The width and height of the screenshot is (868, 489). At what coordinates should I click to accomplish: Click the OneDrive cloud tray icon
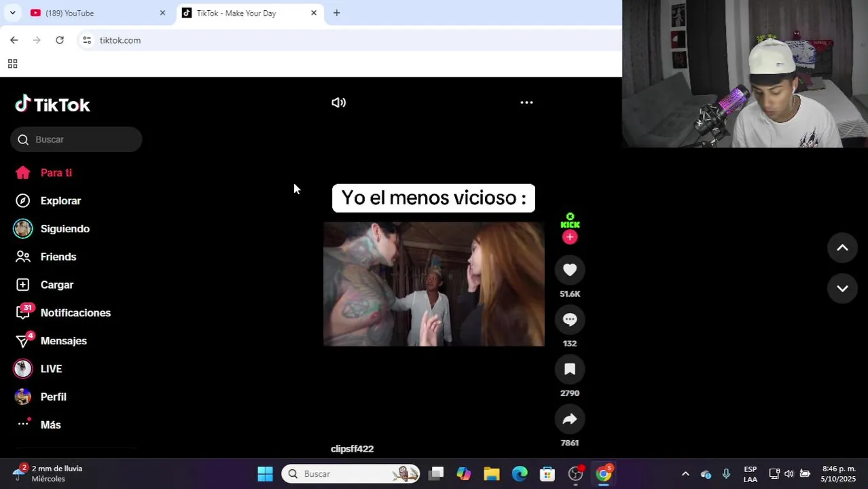pos(706,474)
